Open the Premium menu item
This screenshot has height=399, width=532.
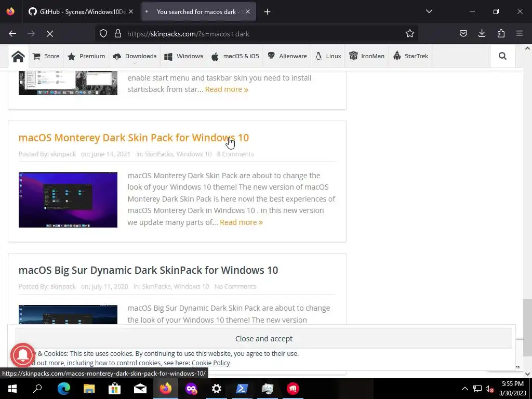(x=86, y=56)
